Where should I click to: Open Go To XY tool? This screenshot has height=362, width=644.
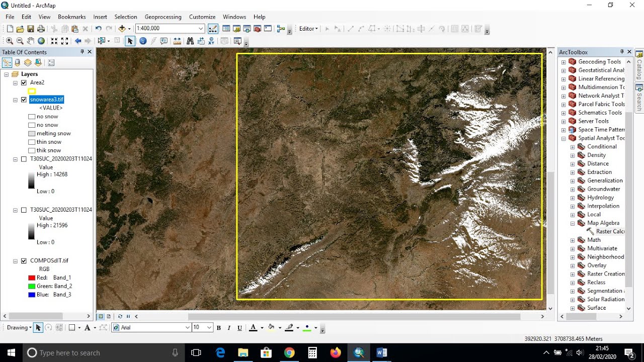211,41
